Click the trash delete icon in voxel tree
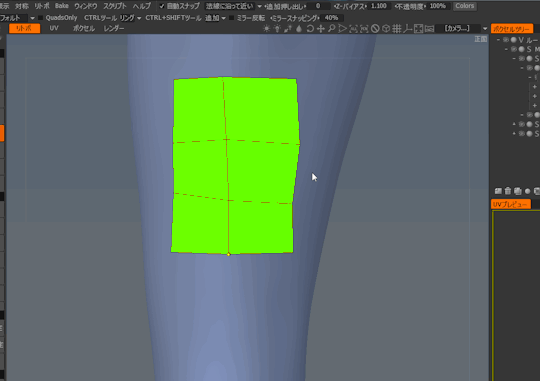This screenshot has width=540, height=381. [508, 191]
